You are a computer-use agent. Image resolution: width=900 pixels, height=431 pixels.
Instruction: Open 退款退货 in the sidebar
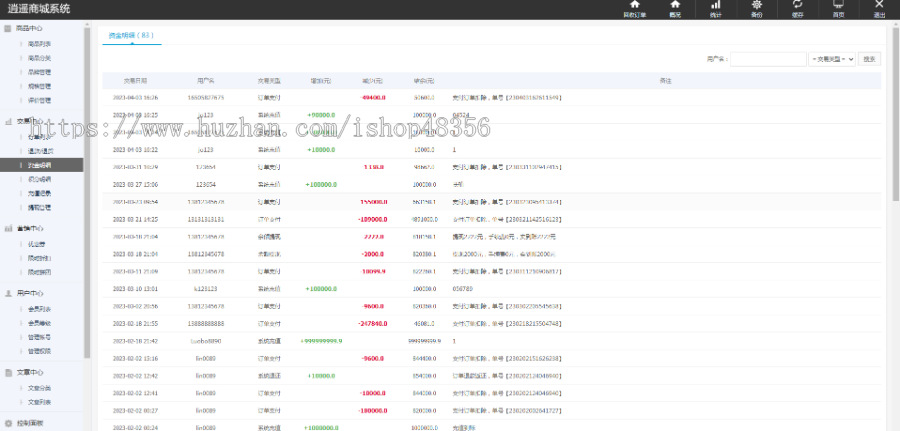click(39, 151)
